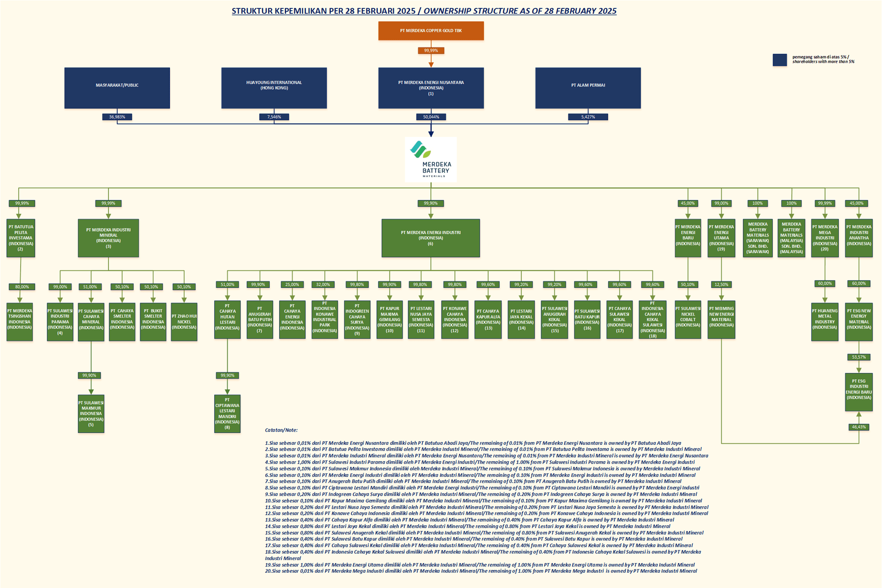Click the PT Ciptawana Lestari Mandiri box
882x588 pixels.
pyautogui.click(x=227, y=414)
